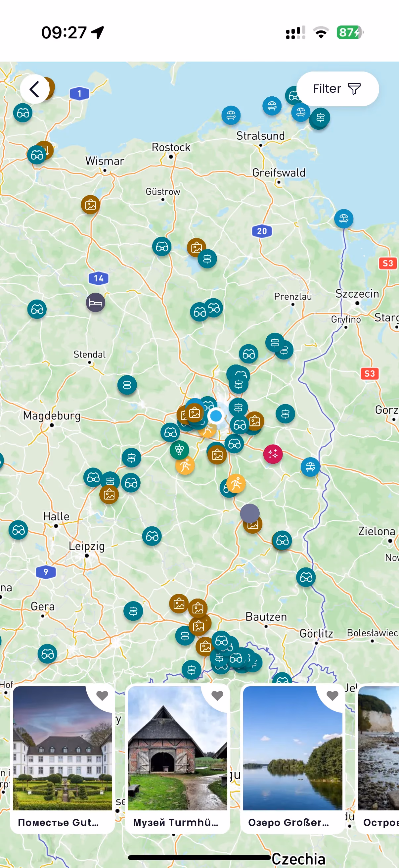Tap the signpost marker north of Magdeburg
Viewport: 399px width, 868px height.
pyautogui.click(x=127, y=385)
